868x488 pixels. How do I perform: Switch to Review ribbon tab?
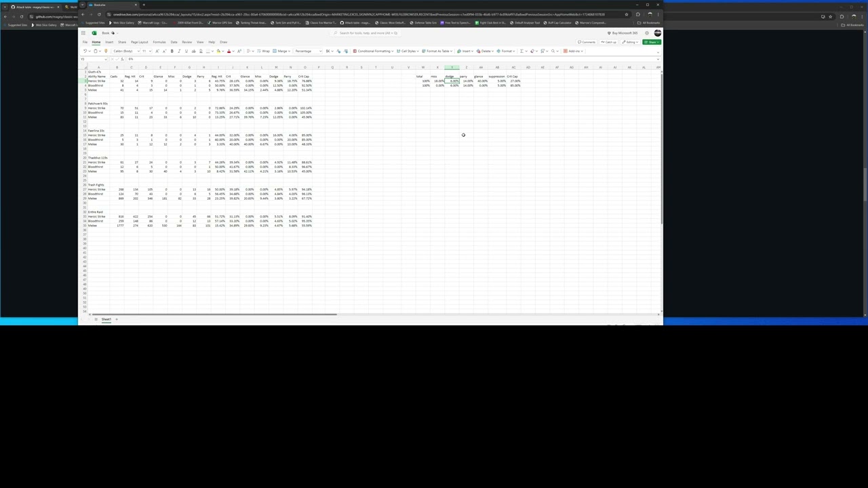(187, 42)
